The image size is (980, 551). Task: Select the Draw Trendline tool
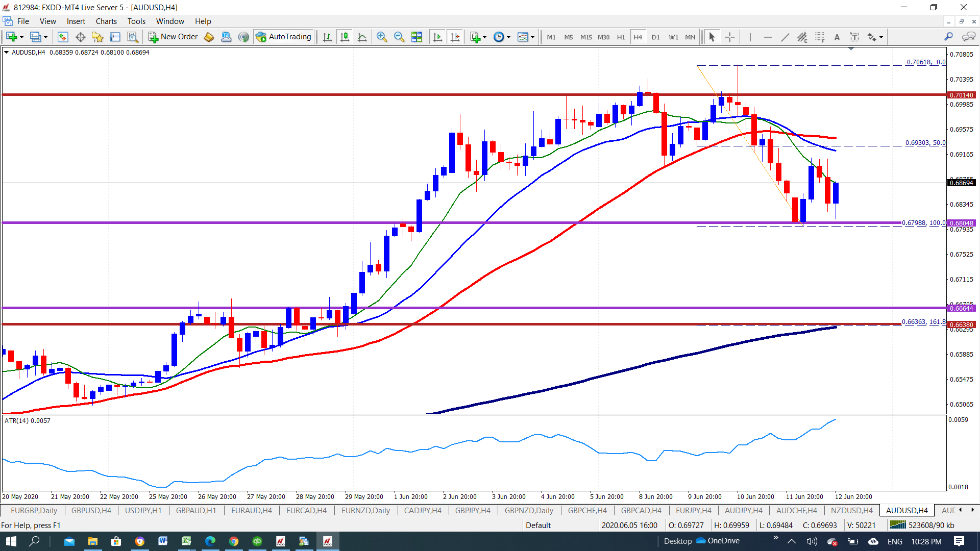(785, 37)
